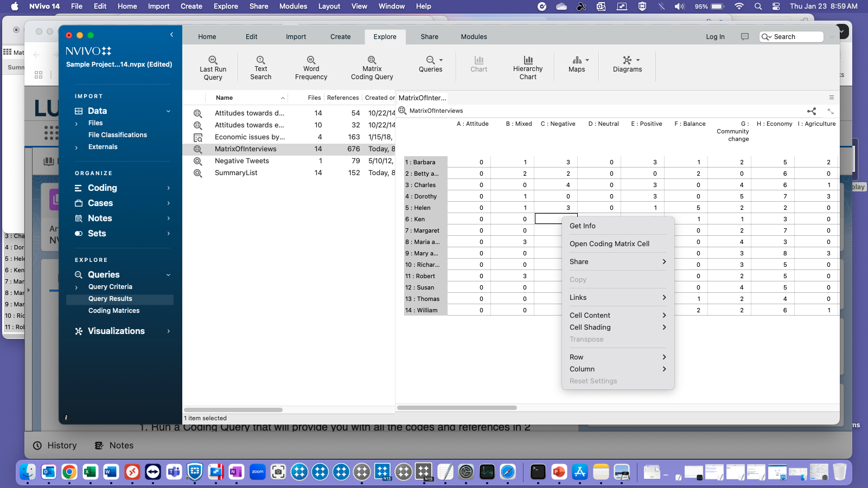Expand the Coding section in sidebar
Image resolution: width=868 pixels, height=488 pixels.
tap(168, 188)
